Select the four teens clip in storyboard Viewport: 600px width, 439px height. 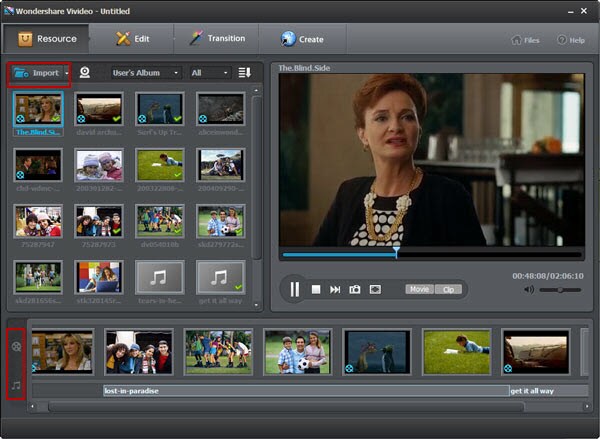pyautogui.click(x=139, y=352)
